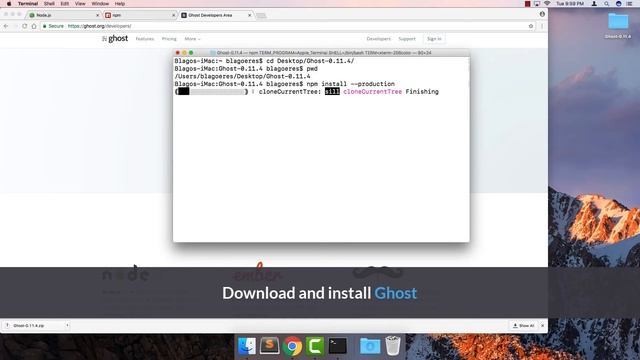Click the npm install progress bar
Image resolution: width=640 pixels, height=360 pixels.
pos(211,92)
